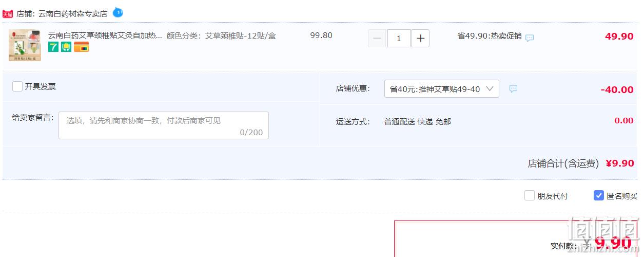Click the discount amount -40.00
The image size is (644, 257).
point(617,90)
